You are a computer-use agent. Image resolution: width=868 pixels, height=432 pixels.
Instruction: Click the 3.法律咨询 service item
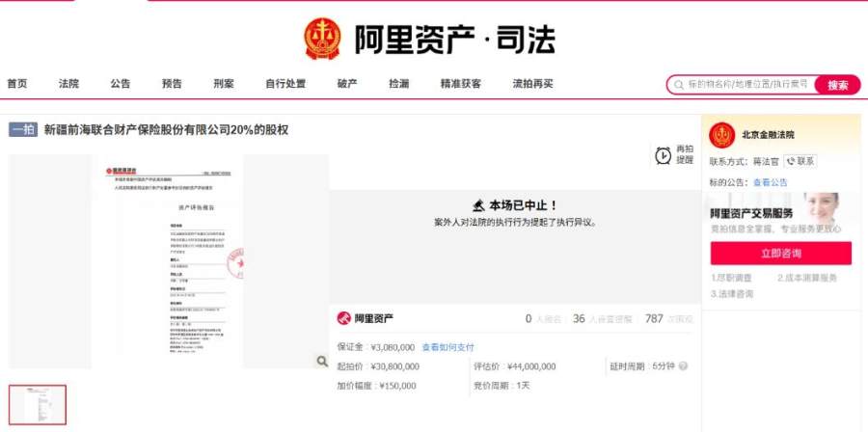tap(732, 294)
